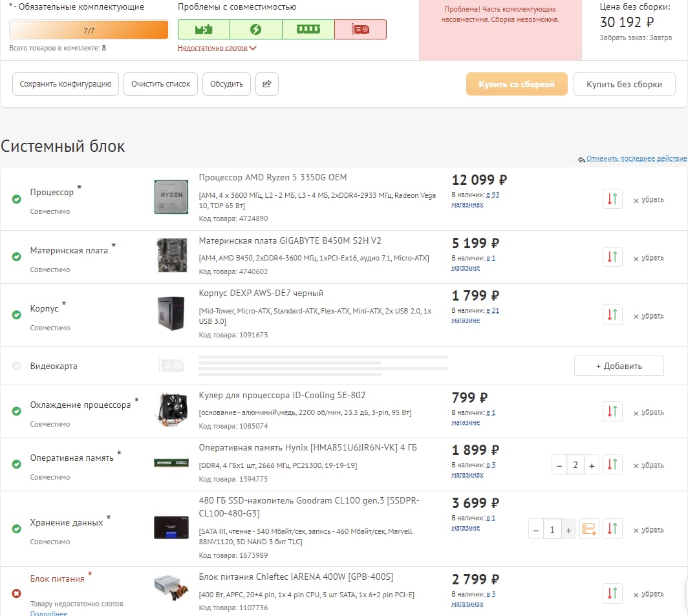Remove the Hynix RAM (убрать)

point(649,465)
